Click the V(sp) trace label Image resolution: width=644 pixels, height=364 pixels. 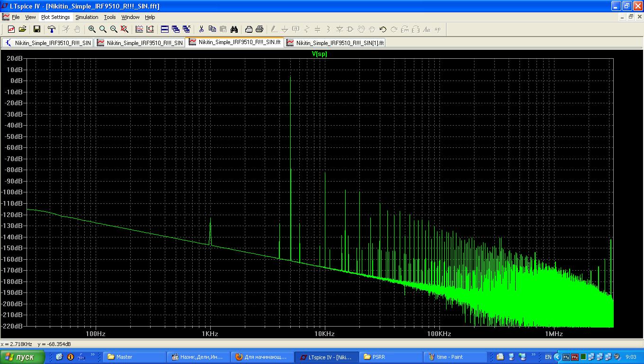(x=319, y=54)
